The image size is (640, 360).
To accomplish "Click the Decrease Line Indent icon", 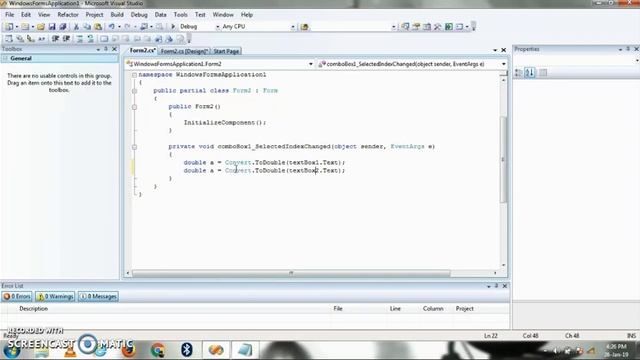I will pyautogui.click(x=55, y=39).
